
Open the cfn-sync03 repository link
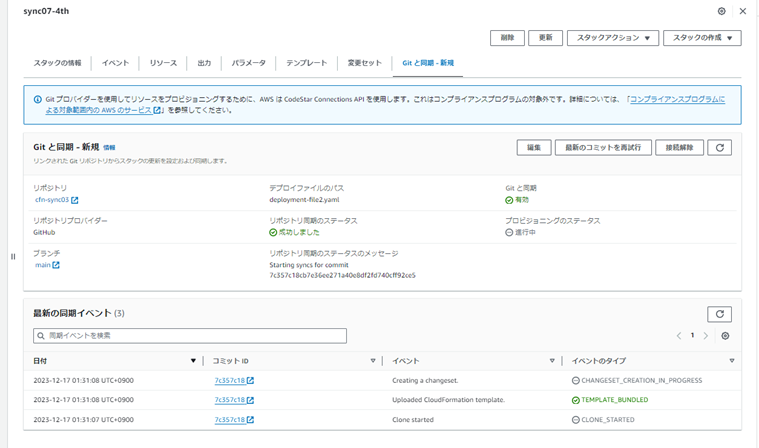(56, 200)
